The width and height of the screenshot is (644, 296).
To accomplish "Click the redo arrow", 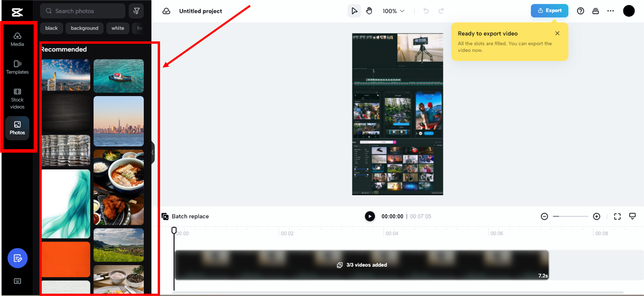I will coord(441,11).
